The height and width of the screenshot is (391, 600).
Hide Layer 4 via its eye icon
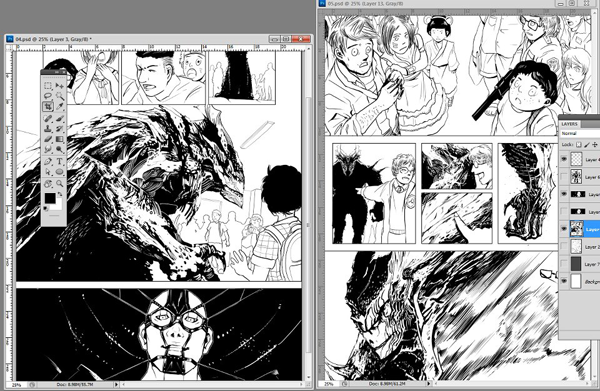pyautogui.click(x=564, y=159)
